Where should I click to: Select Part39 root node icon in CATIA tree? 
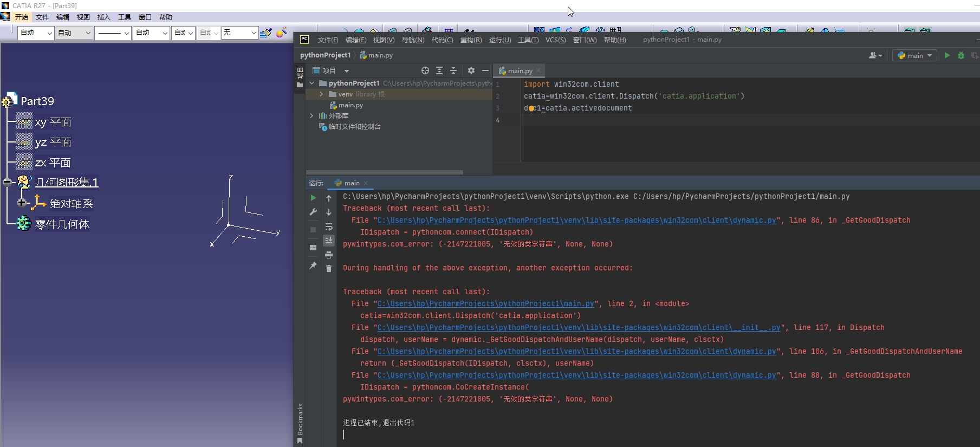(x=10, y=101)
